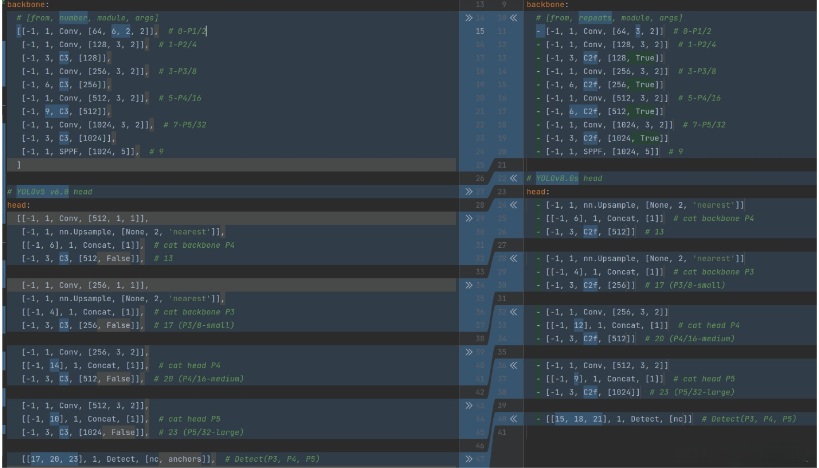
Task: Apply right change arrow beside line 24
Action: (513, 205)
